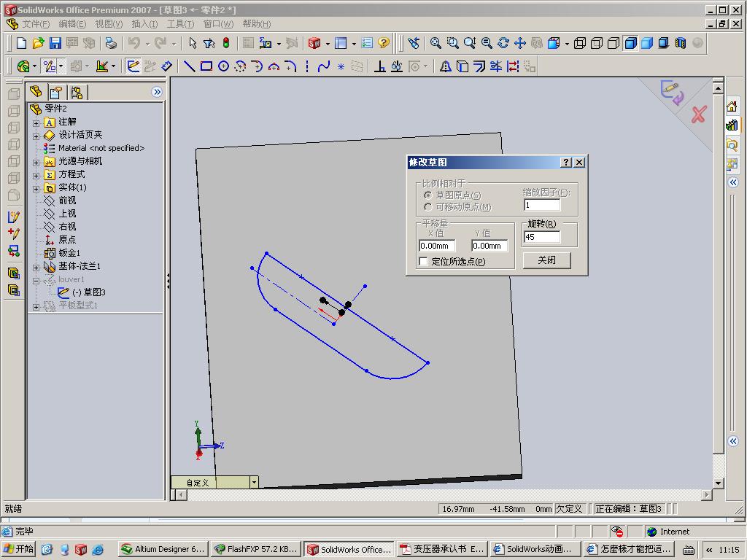Viewport: 747px width, 560px height.
Task: Check the 定位所选点 checkbox
Action: (423, 262)
